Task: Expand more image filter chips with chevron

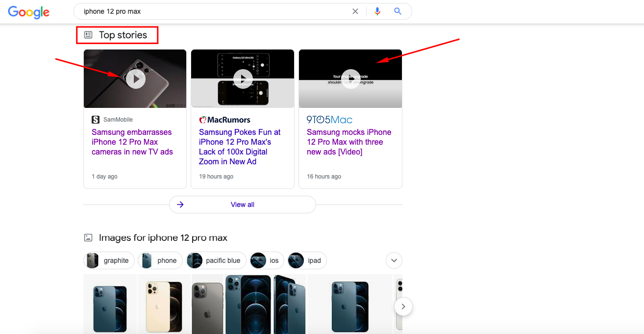Action: [x=394, y=260]
